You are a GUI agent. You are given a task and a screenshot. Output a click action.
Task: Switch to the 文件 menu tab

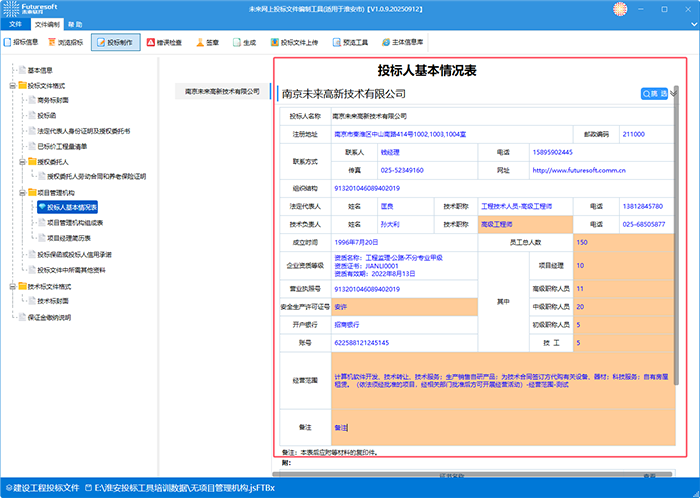15,22
